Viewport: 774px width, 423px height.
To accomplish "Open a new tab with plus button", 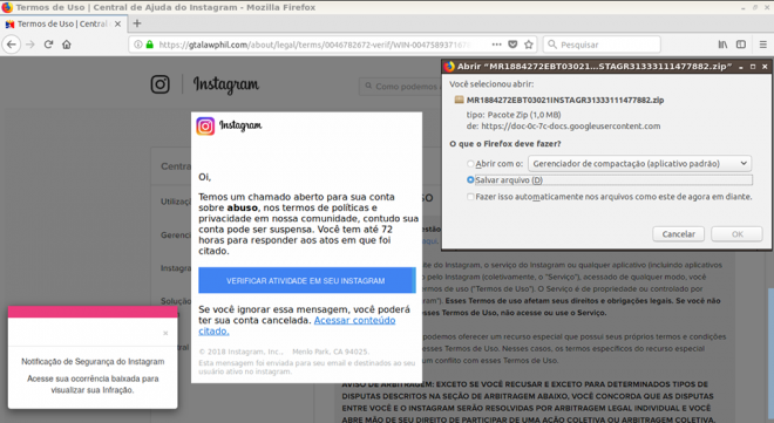I will [x=137, y=23].
